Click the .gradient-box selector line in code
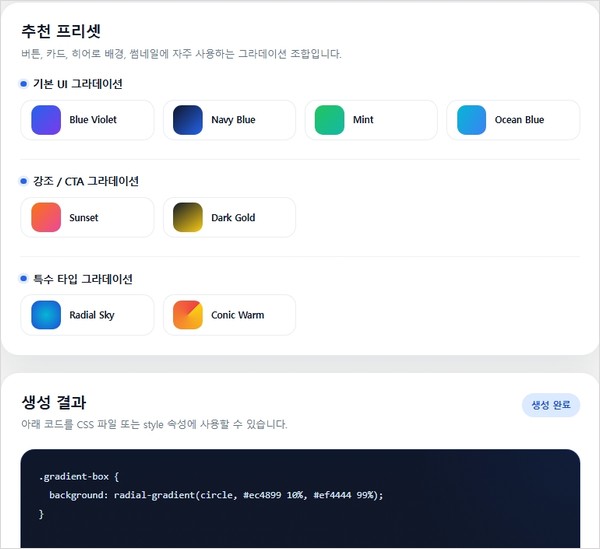This screenshot has width=600, height=549. coord(79,477)
